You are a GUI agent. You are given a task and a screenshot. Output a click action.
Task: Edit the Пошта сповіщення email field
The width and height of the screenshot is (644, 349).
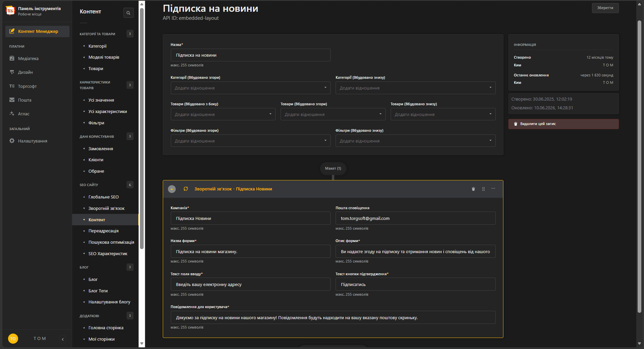click(415, 218)
